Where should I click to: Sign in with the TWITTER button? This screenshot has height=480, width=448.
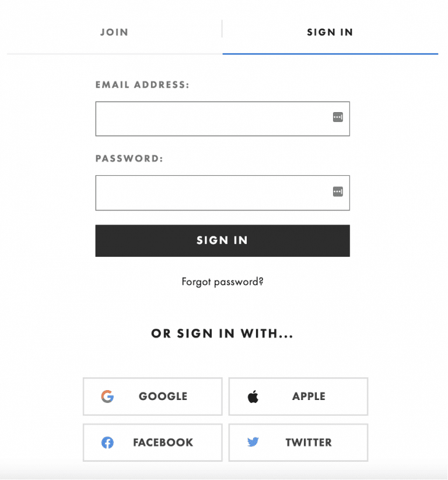tap(298, 443)
